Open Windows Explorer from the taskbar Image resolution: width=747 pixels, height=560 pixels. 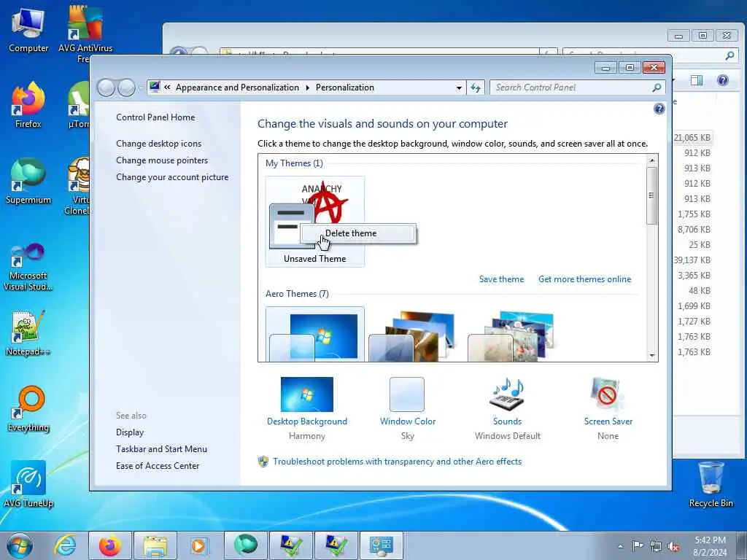coord(155,545)
